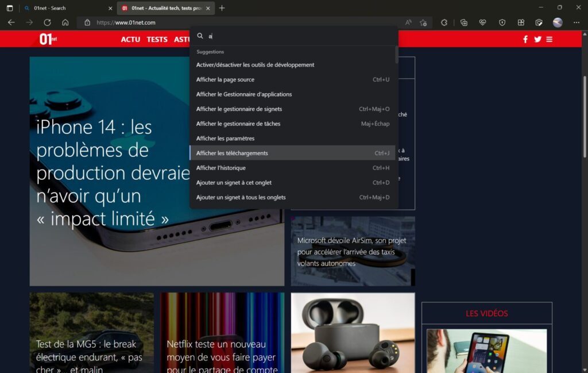This screenshot has width=588, height=373.
Task: Click the command palette search magnifier icon
Action: tap(200, 36)
